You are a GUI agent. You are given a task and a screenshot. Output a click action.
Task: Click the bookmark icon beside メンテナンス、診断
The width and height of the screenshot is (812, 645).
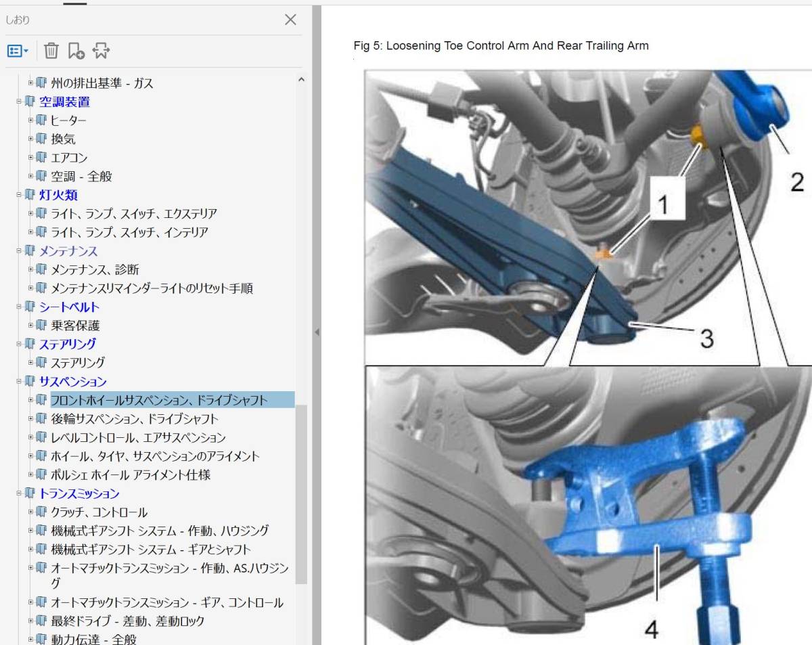pos(42,269)
